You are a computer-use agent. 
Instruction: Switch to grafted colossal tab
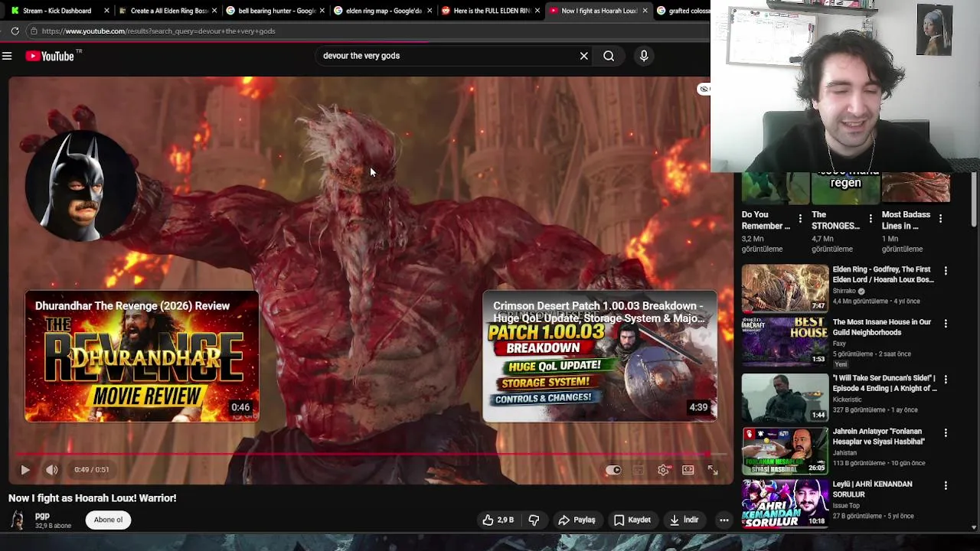684,11
